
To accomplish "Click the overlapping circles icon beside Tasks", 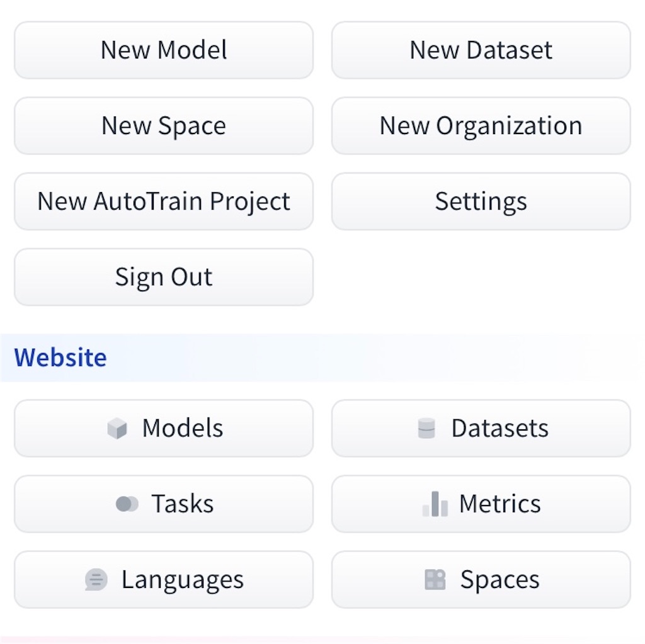I will [127, 504].
